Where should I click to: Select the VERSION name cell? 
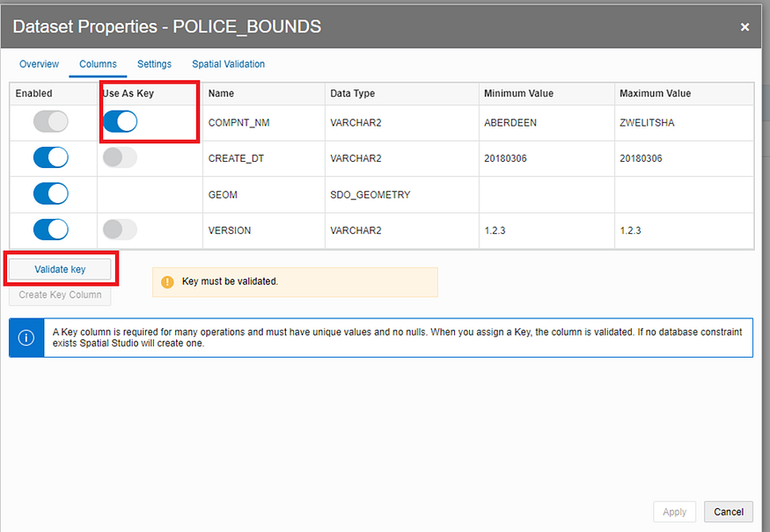(264, 230)
